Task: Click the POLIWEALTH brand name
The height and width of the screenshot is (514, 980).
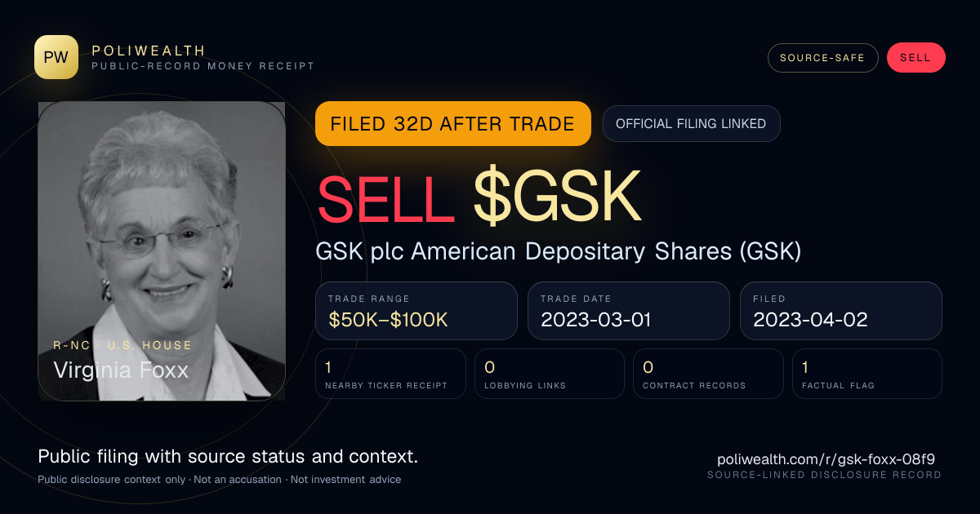Action: pos(149,51)
